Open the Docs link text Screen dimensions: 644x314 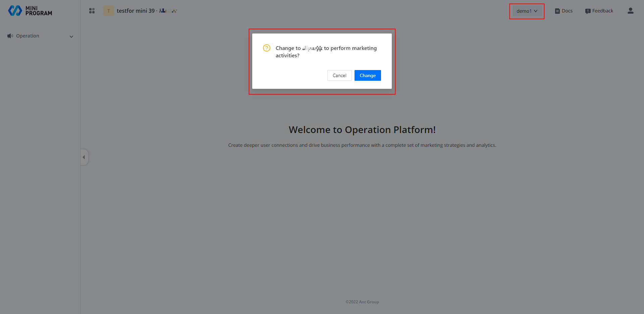point(567,11)
